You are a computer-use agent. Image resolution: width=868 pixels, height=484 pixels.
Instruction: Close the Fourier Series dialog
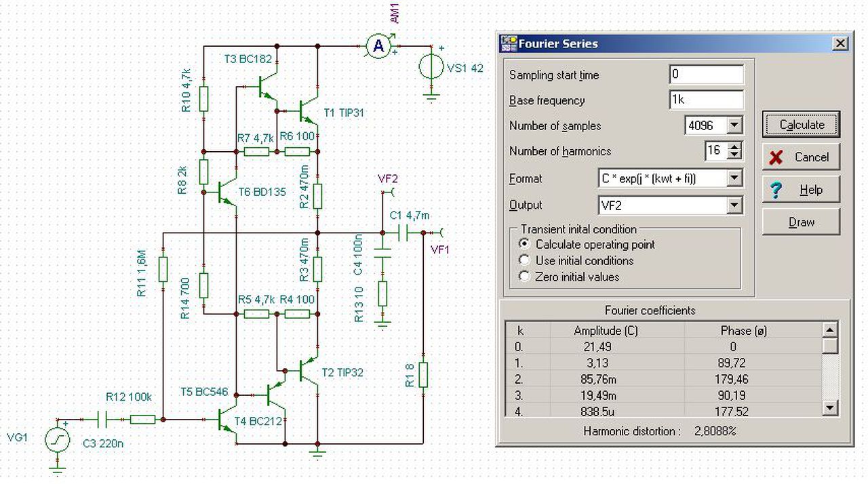[x=840, y=43]
